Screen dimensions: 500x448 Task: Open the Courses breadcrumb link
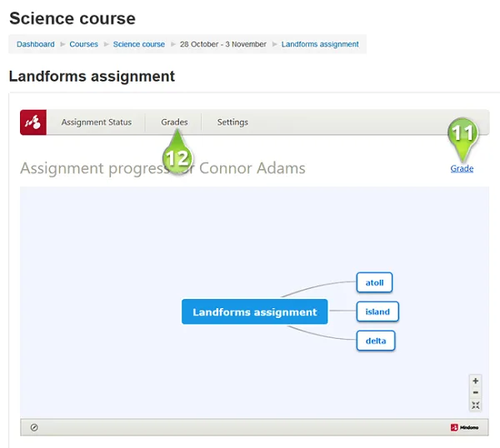[83, 44]
